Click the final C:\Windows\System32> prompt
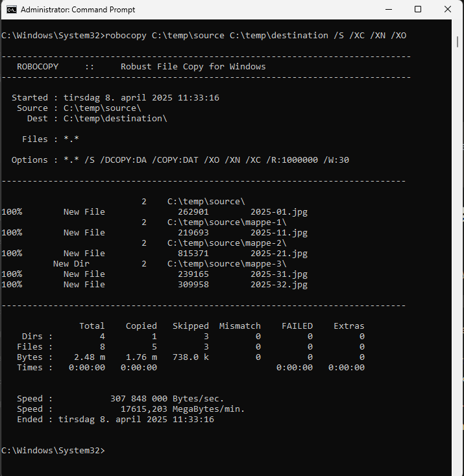This screenshot has height=476, width=464. pyautogui.click(x=53, y=451)
